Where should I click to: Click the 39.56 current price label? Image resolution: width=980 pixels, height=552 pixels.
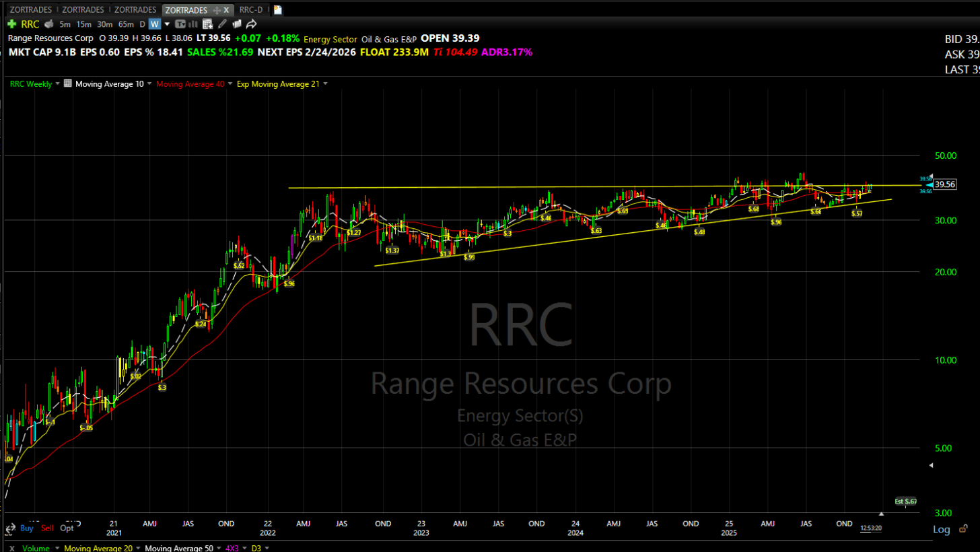pos(946,184)
